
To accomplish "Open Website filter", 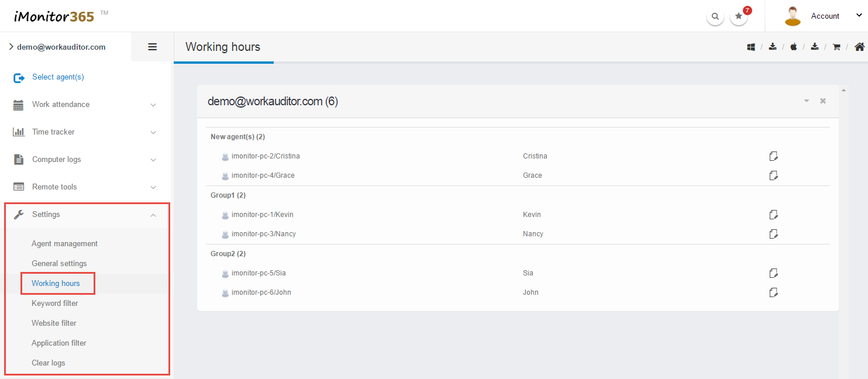I will [54, 323].
